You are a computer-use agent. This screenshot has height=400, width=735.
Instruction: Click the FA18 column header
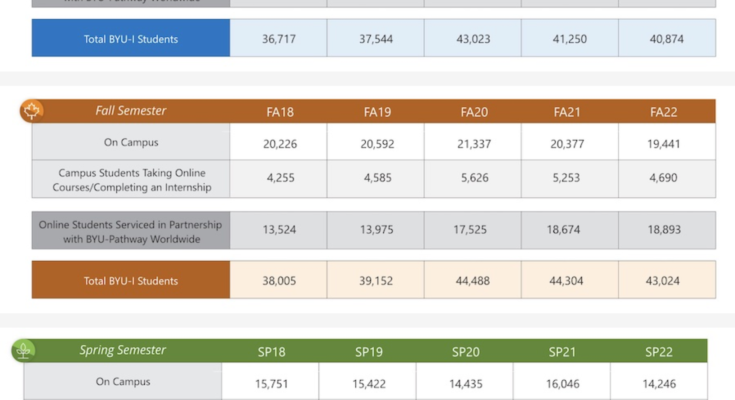coord(279,111)
